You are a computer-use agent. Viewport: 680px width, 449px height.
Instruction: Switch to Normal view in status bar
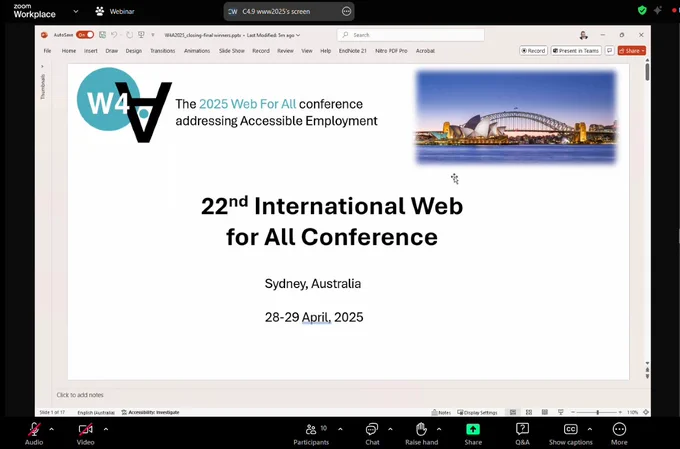[x=513, y=412]
